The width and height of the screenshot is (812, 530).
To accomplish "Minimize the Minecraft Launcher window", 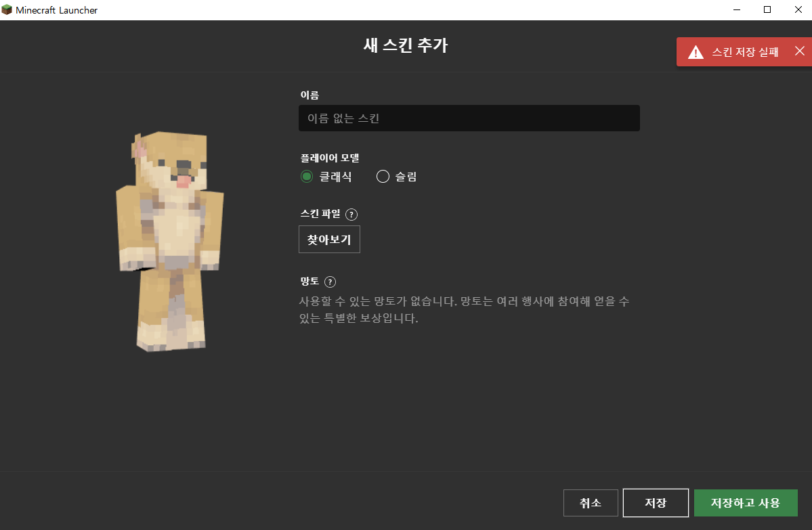I will coord(737,10).
